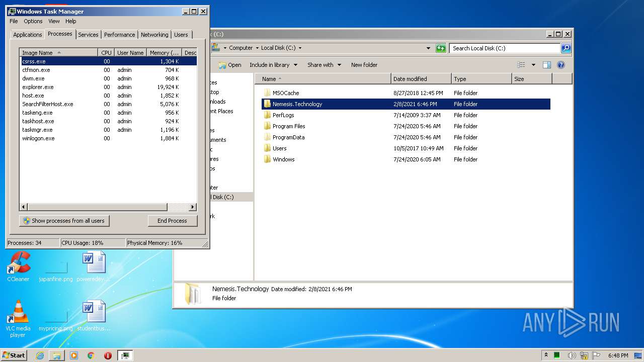
Task: Select taskmgr.exe process row
Action: pos(108,130)
